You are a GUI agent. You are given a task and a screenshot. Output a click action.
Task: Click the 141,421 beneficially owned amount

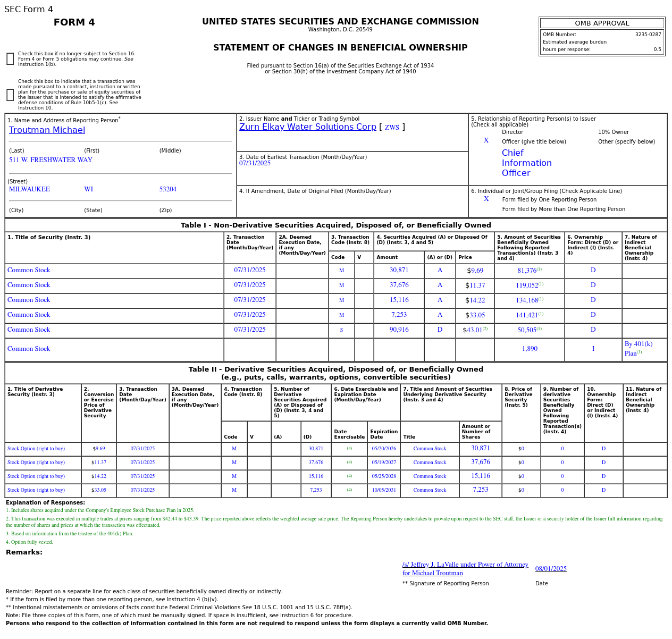point(527,315)
